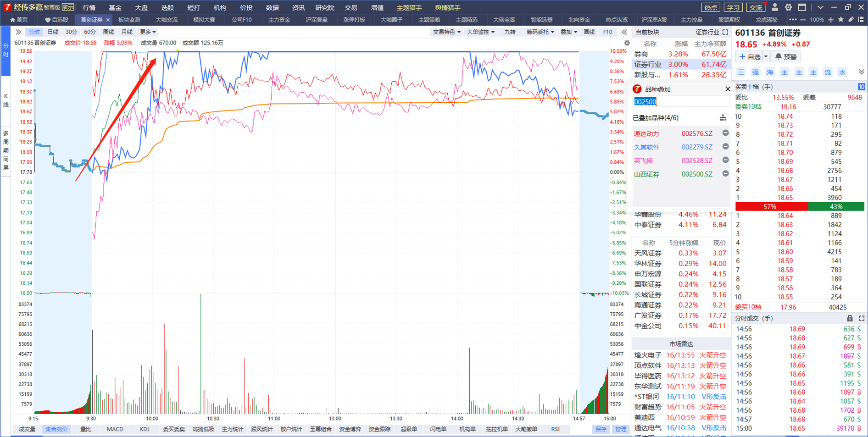The width and height of the screenshot is (868, 437).
Task: Expand the 当前板块 panel to fullscreen
Action: tap(725, 32)
